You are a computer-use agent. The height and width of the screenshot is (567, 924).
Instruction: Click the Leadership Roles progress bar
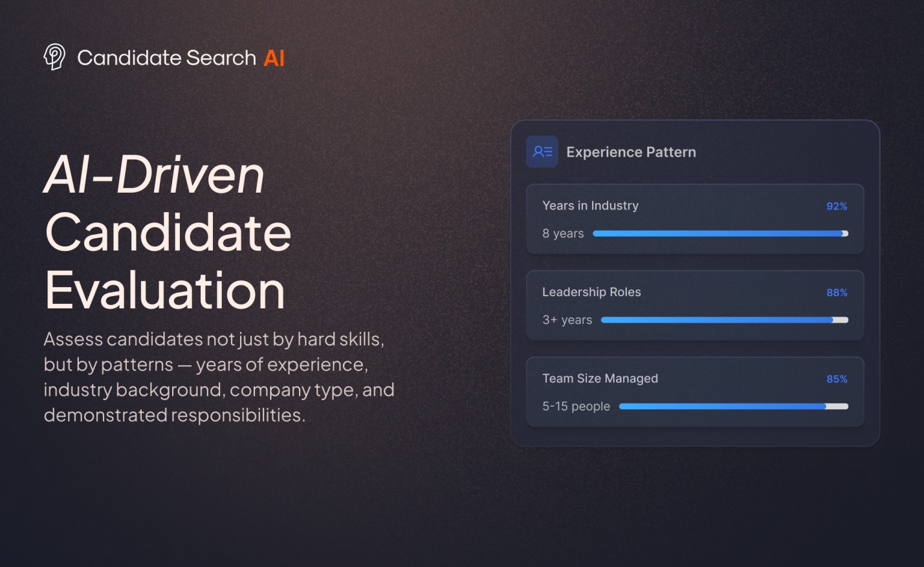click(x=725, y=320)
